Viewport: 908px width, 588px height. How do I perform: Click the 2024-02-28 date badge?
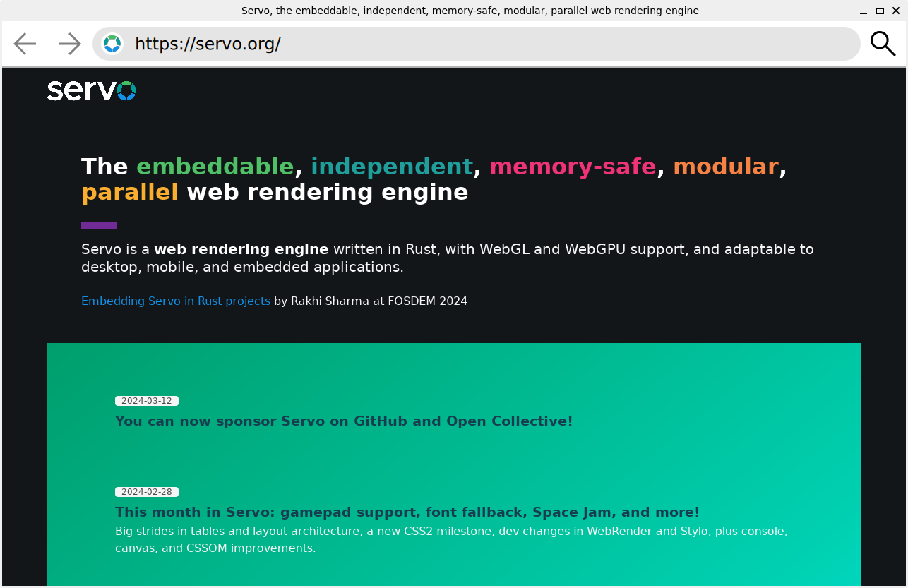(x=147, y=492)
